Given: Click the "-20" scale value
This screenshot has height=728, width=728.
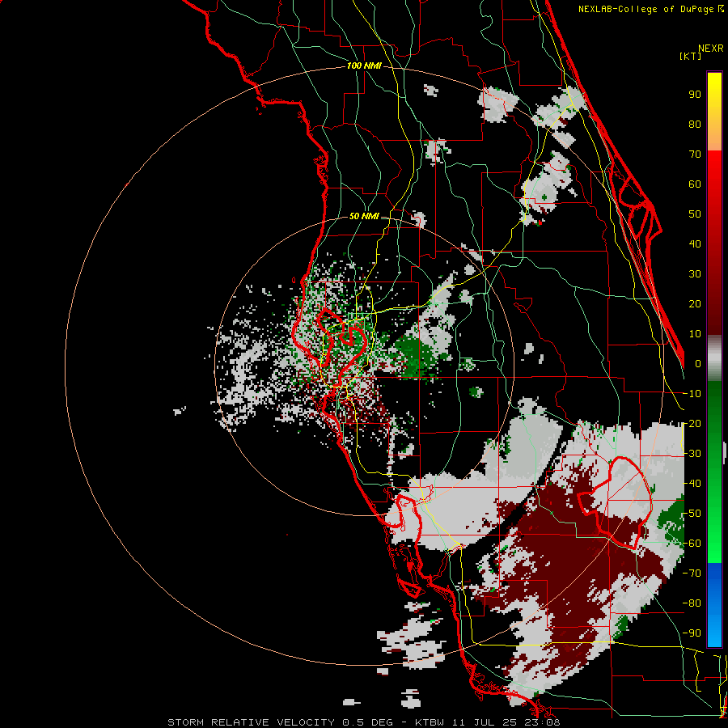Looking at the screenshot, I should (692, 424).
